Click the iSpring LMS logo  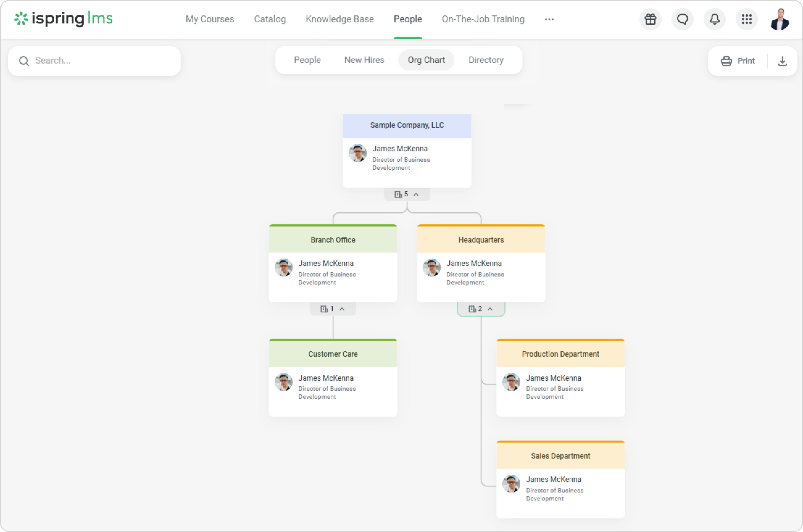coord(64,19)
